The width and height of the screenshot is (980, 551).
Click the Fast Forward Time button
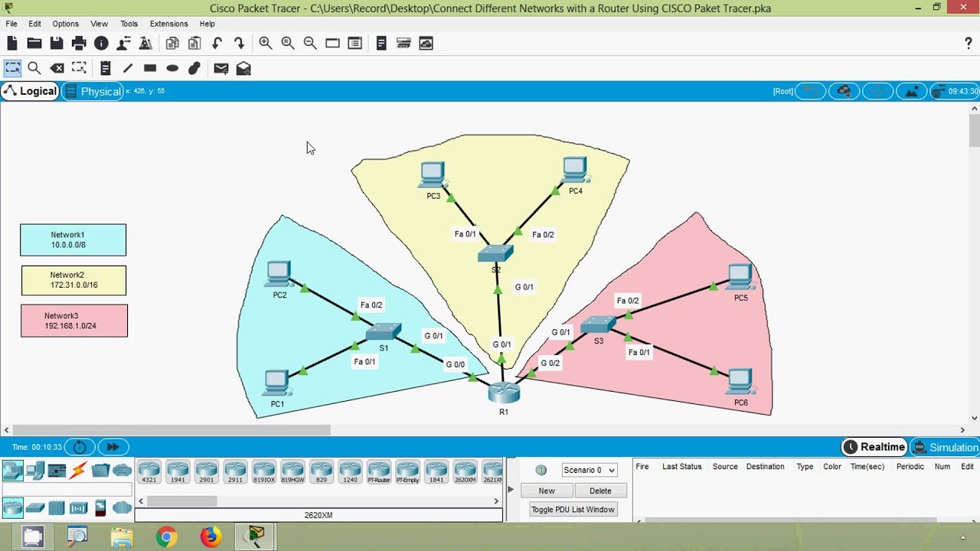point(113,447)
